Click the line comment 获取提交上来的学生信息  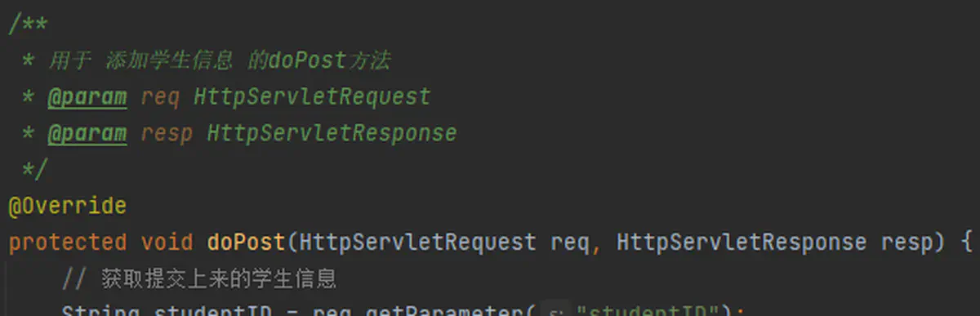point(199,279)
